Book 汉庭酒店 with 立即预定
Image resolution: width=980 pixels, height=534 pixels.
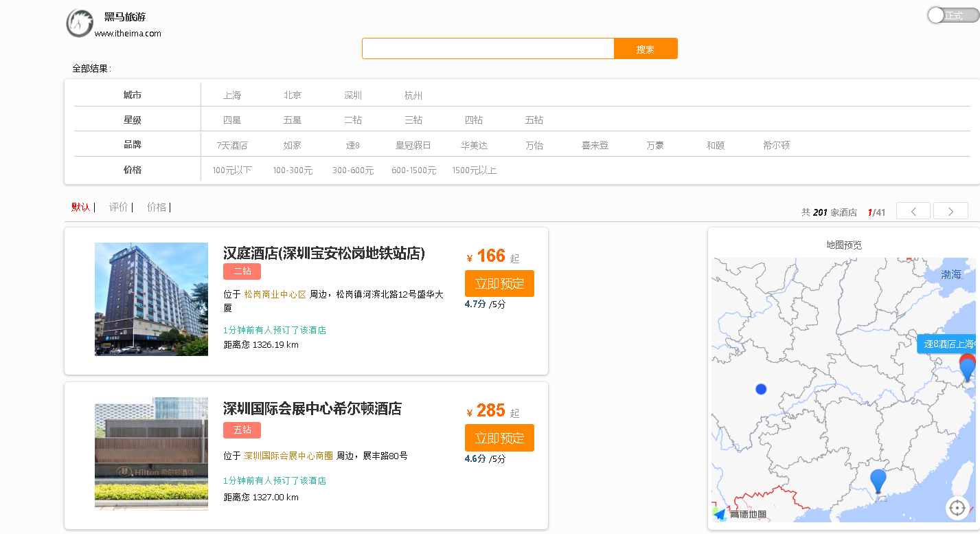[499, 283]
